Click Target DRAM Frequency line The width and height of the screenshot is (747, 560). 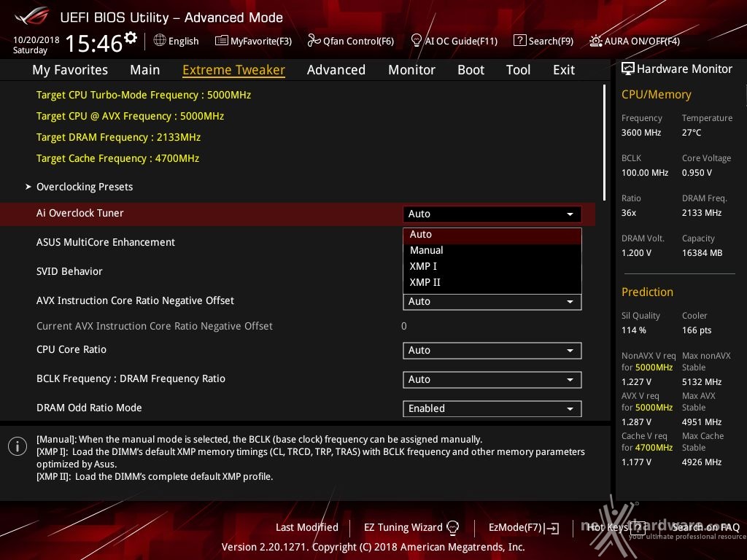pos(118,138)
